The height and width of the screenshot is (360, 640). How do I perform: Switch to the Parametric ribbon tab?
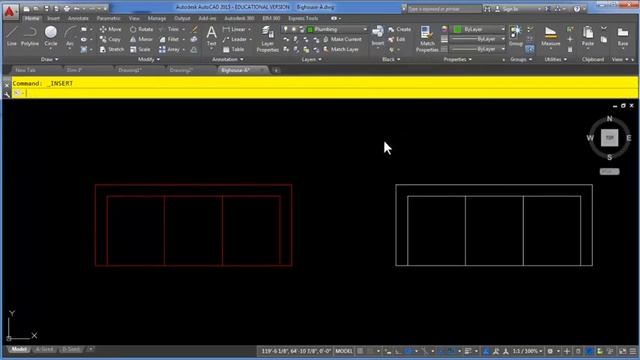(109, 18)
